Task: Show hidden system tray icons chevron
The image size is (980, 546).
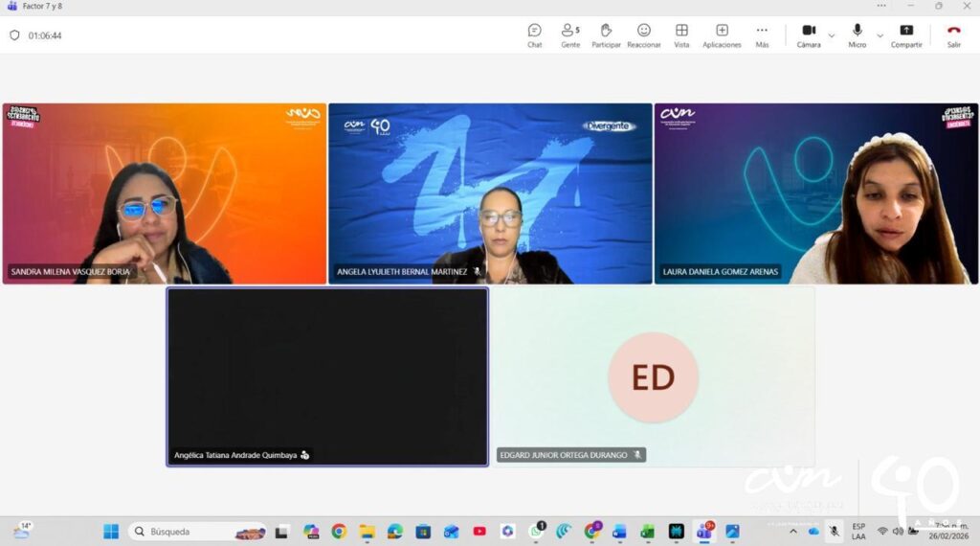Action: click(793, 531)
